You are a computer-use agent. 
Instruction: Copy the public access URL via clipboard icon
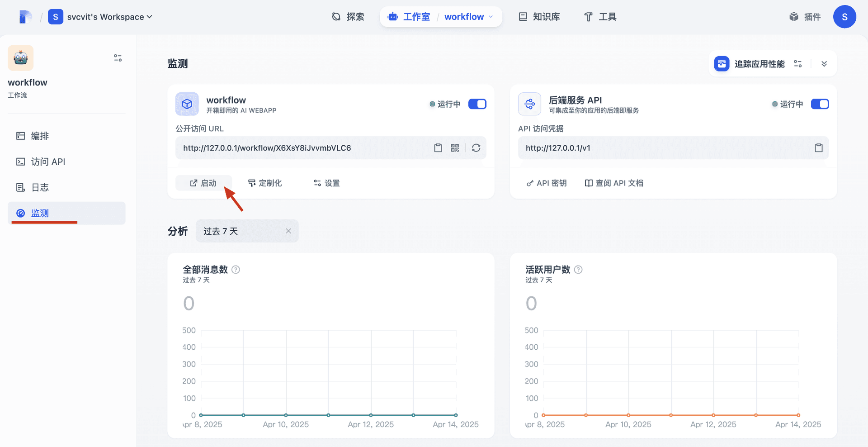(438, 147)
